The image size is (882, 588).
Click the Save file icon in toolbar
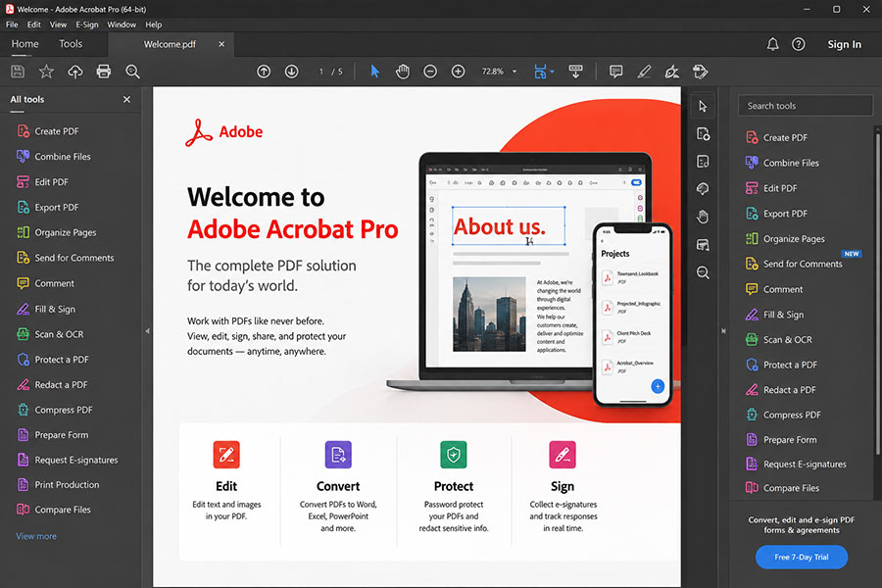click(x=18, y=72)
